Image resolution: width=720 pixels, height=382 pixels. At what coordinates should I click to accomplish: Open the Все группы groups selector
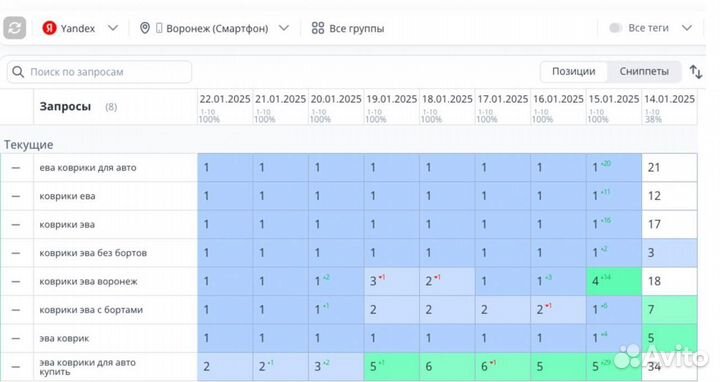click(348, 28)
